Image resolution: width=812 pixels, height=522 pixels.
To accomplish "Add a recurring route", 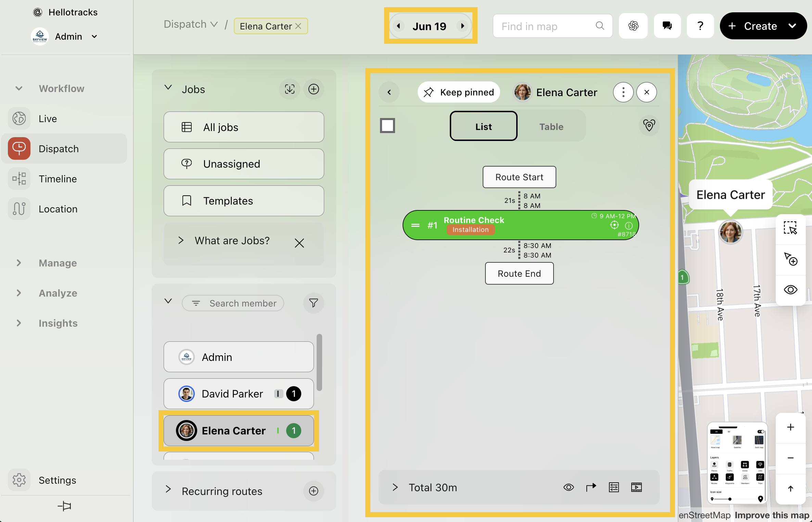I will (x=314, y=491).
